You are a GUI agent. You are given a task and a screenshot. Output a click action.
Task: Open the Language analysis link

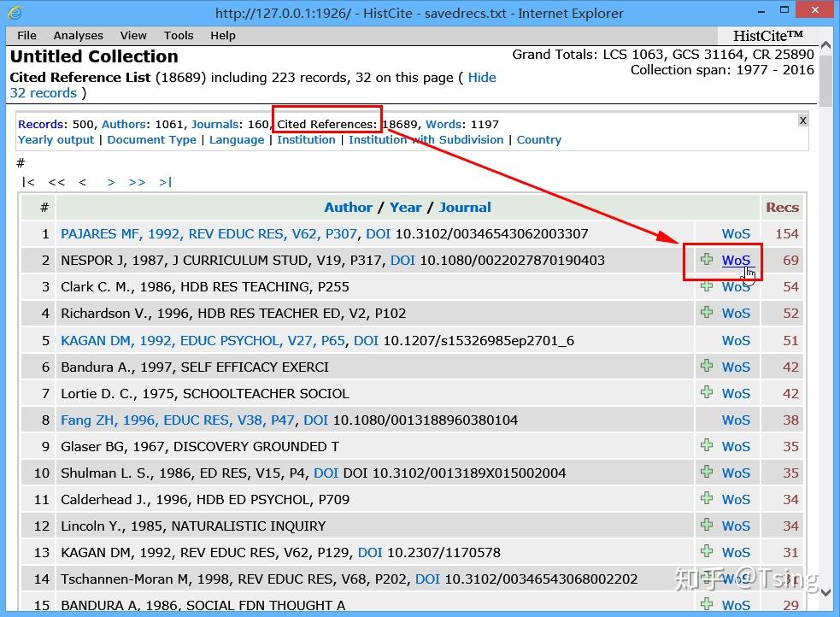coord(237,140)
